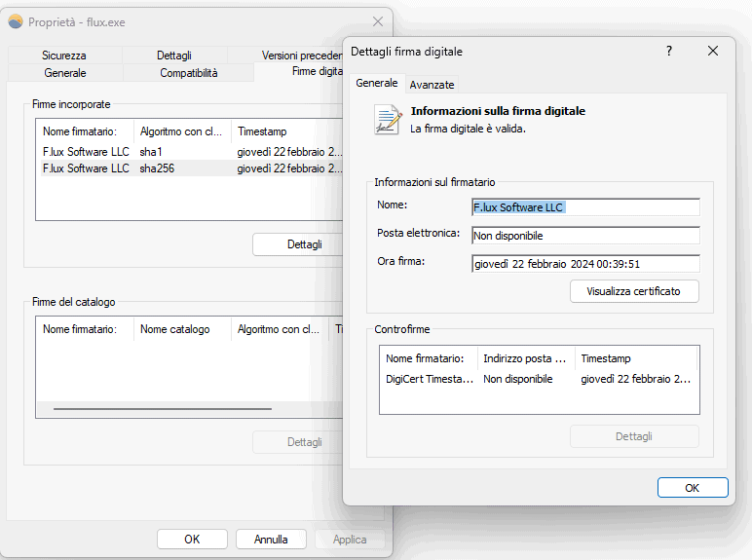The image size is (752, 560).
Task: Close the Dettagli firma digitale dialog
Action: [713, 51]
